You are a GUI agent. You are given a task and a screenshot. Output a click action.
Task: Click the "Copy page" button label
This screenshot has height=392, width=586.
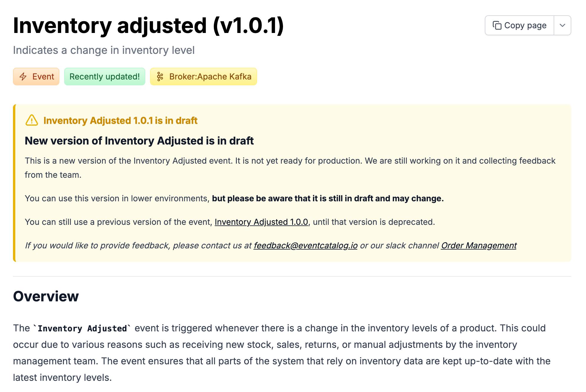tap(525, 26)
